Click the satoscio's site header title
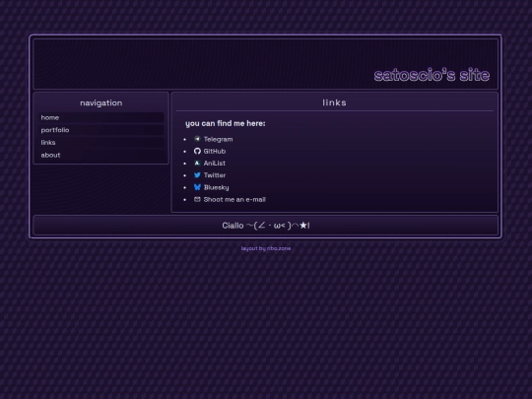The height and width of the screenshot is (399, 532). (432, 75)
